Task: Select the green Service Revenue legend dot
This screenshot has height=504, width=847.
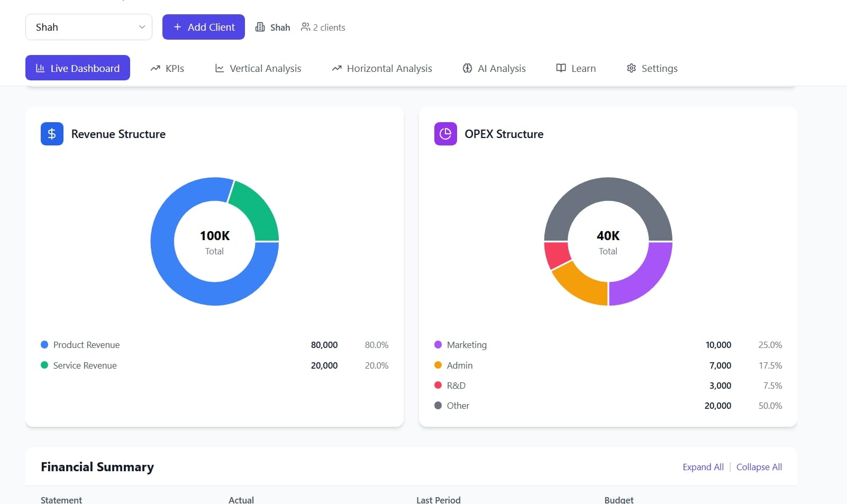Action: point(44,365)
